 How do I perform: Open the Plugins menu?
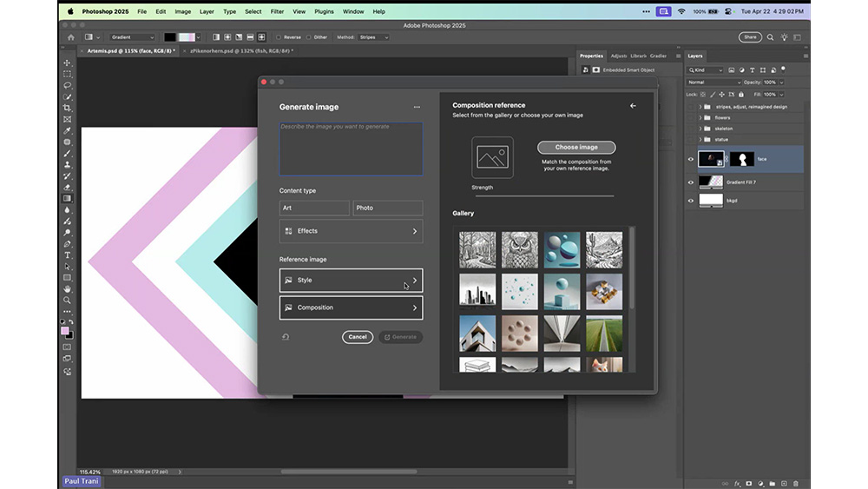click(324, 11)
